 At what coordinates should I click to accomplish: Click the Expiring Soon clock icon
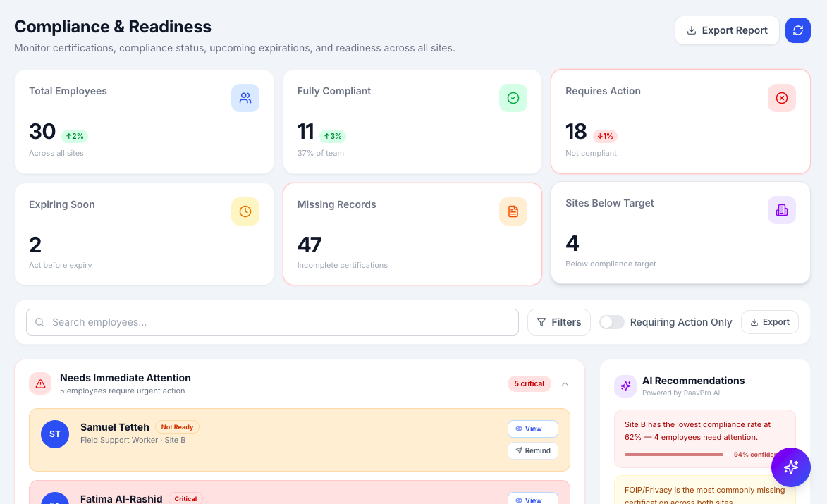click(245, 211)
